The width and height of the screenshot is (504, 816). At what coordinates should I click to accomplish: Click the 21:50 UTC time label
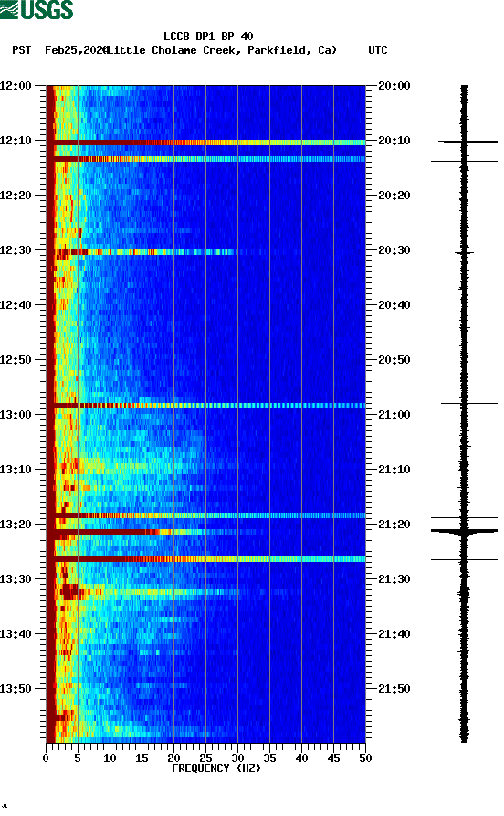[x=394, y=688]
